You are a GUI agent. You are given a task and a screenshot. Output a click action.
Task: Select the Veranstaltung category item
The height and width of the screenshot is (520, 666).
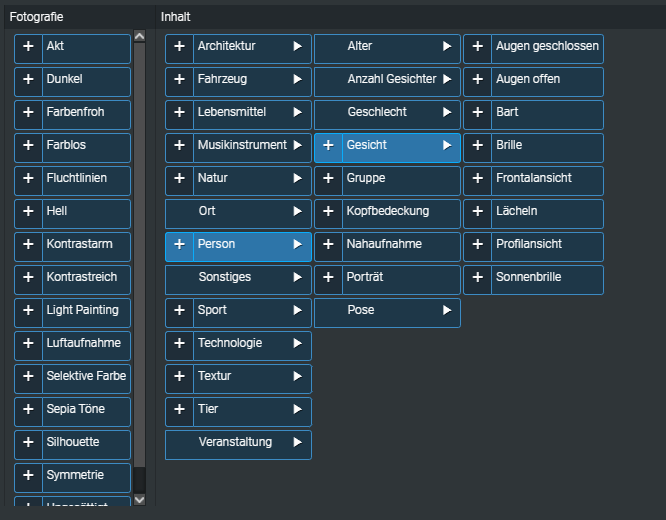click(238, 444)
